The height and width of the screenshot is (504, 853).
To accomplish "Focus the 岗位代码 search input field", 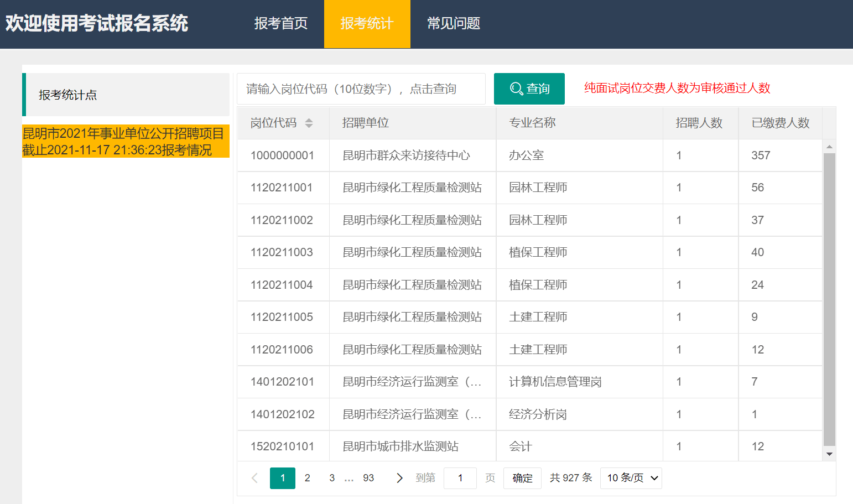I will click(x=361, y=89).
